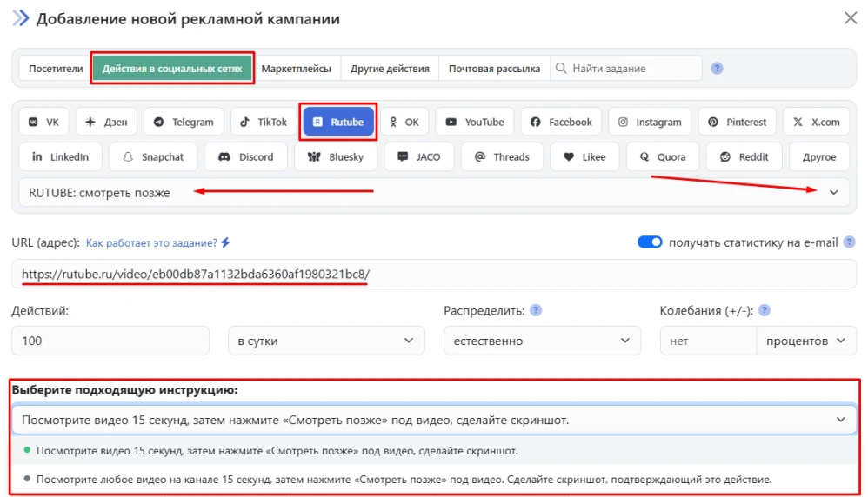
Task: Click the help icon next to search field
Action: tap(717, 69)
